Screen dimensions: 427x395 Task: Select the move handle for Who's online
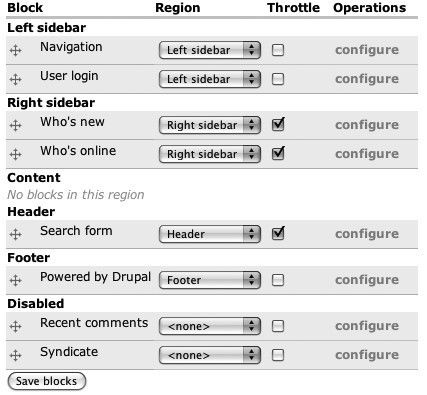pyautogui.click(x=16, y=155)
